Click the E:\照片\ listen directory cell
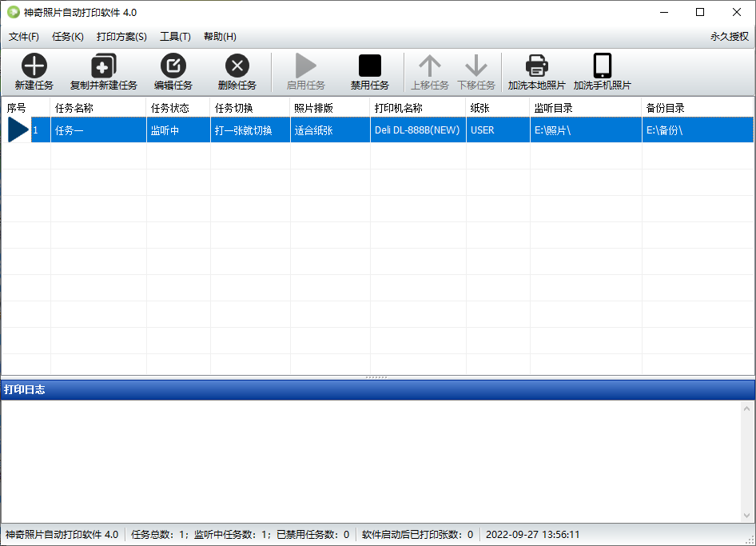This screenshot has height=546, width=756. [x=586, y=130]
